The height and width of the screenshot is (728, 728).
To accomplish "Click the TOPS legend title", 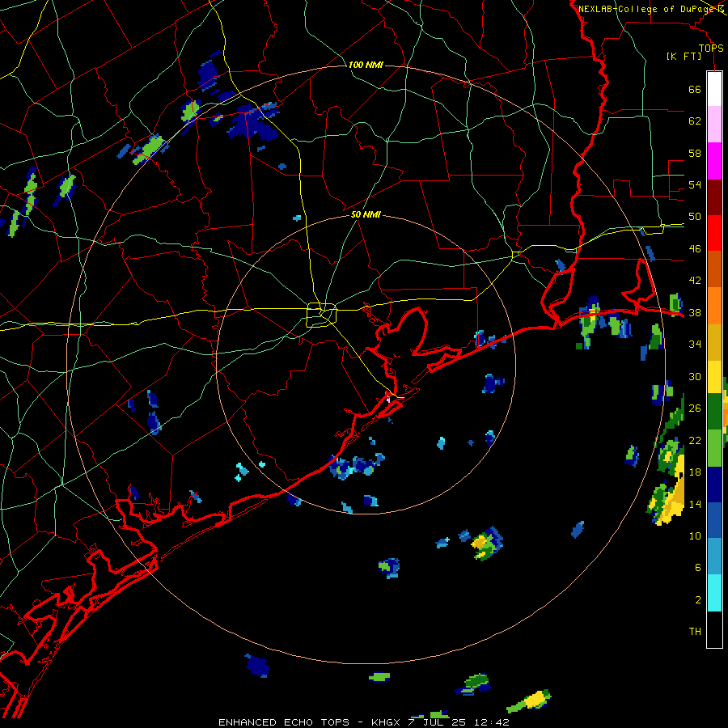I will point(711,48).
